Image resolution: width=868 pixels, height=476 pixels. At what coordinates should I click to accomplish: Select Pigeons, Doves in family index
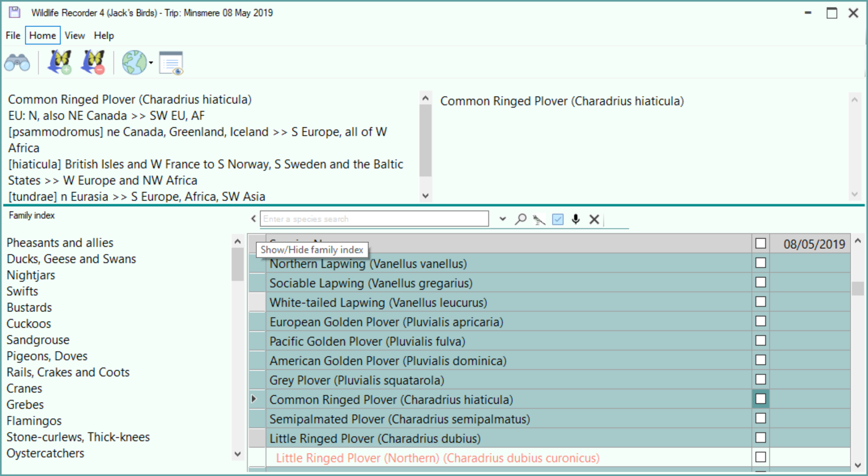tap(47, 356)
